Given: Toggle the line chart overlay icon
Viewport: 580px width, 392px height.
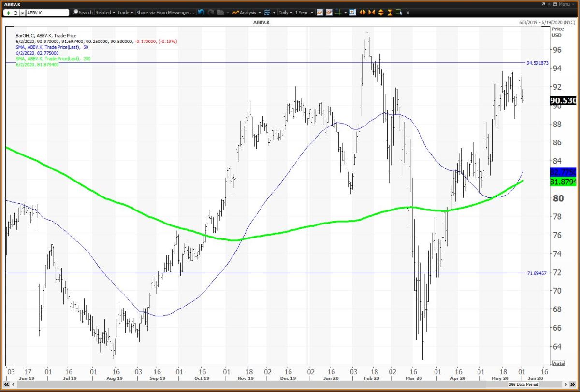Looking at the screenshot, I should [320, 12].
